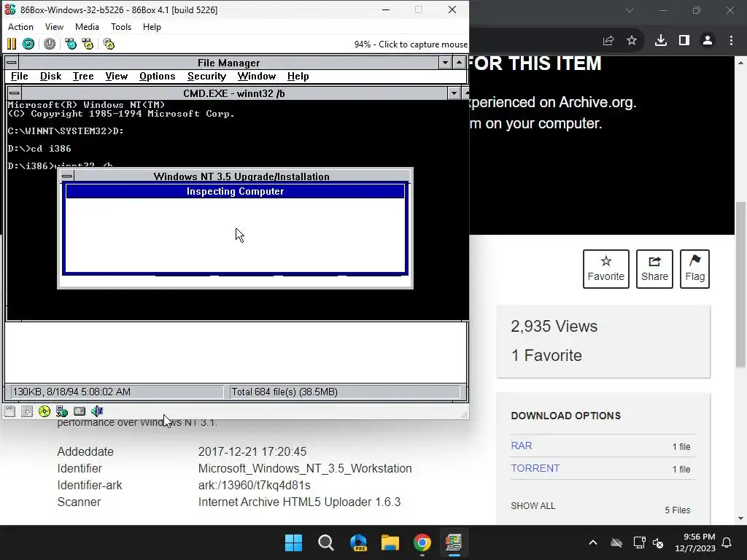747x560 pixels.
Task: Click the Chrome share-page icon in address bar
Action: click(x=608, y=41)
